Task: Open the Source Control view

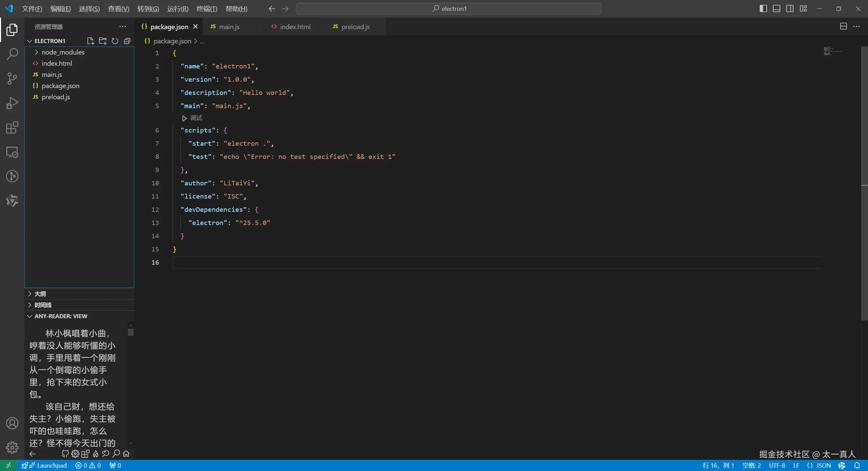Action: [12, 79]
